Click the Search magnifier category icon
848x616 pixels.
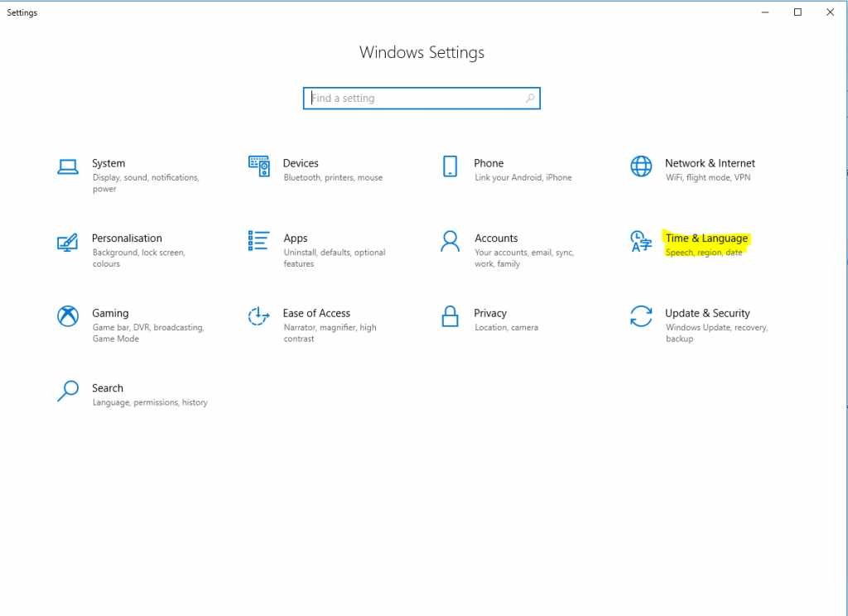point(68,391)
